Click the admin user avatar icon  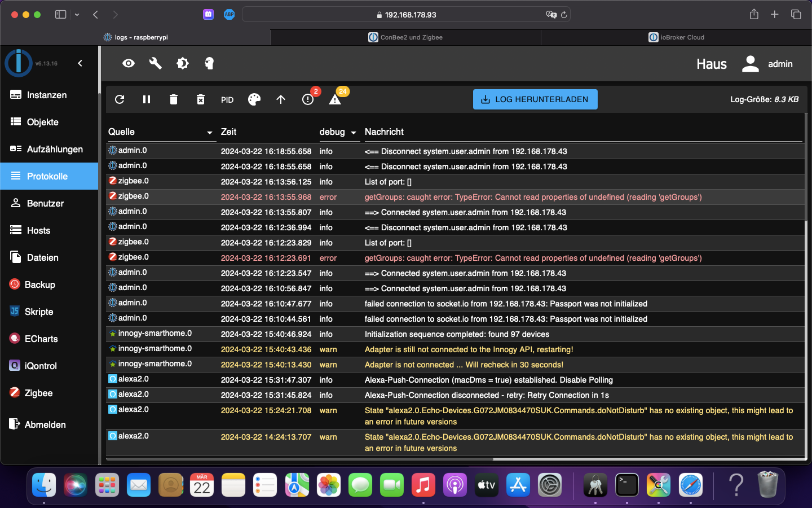pyautogui.click(x=750, y=64)
